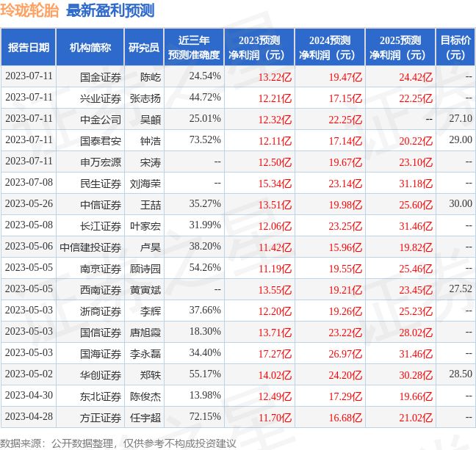Click the 最新盈利预测 heading
Viewport: 476px width, 450px height.
click(x=110, y=10)
